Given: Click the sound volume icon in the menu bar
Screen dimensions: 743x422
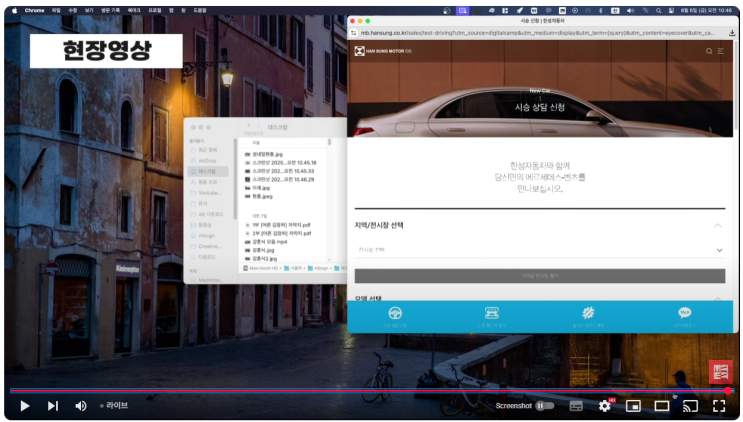Looking at the screenshot, I should click(630, 10).
